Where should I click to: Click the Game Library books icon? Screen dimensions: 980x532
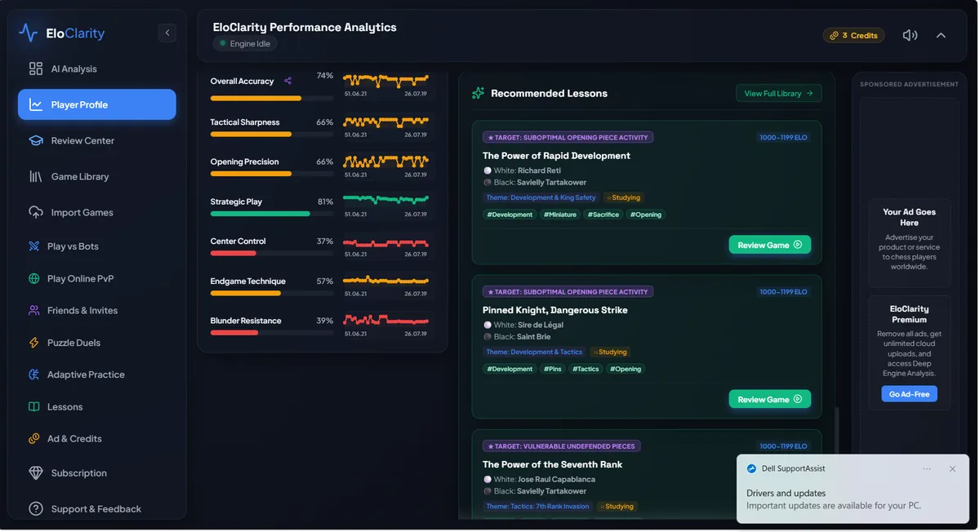36,176
